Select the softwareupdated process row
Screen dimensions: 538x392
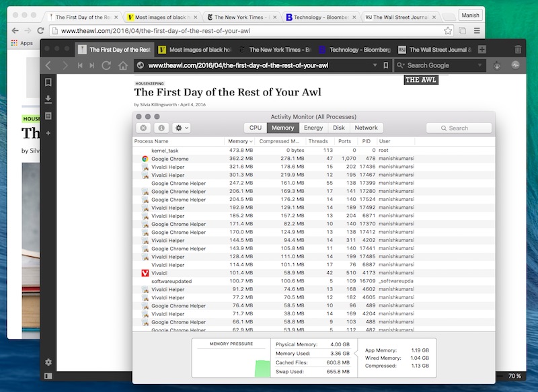(x=313, y=281)
